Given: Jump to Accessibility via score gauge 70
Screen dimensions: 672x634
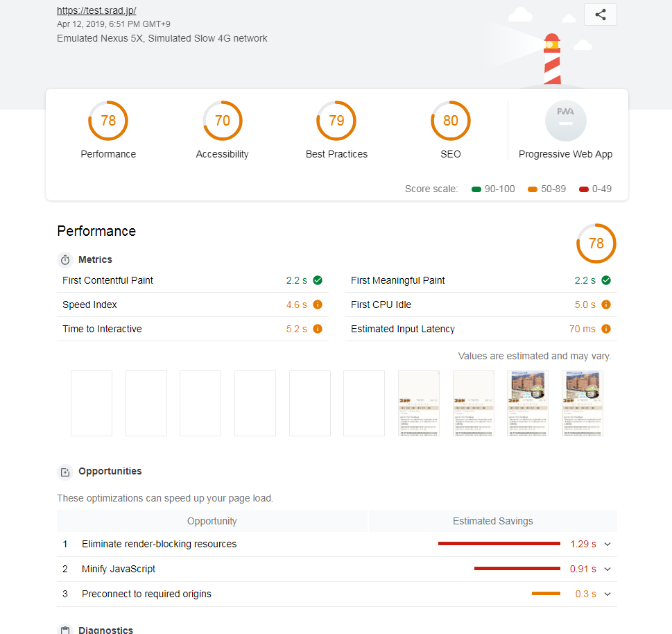Looking at the screenshot, I should click(222, 121).
